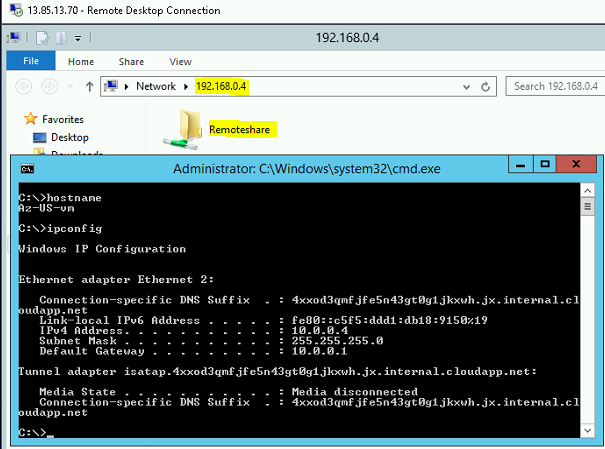This screenshot has height=449, width=605.
Task: Click the Explorer window title 192.168.0.4
Action: (x=347, y=38)
